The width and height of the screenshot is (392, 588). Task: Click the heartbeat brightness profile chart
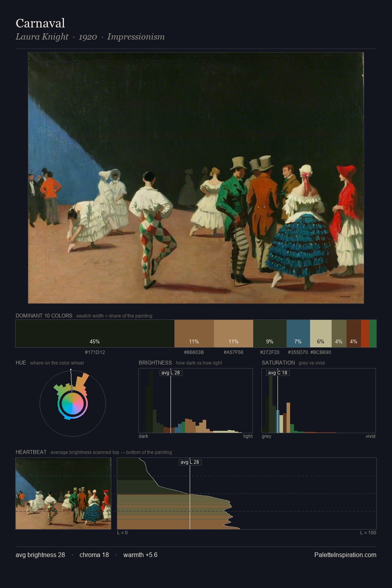[247, 494]
